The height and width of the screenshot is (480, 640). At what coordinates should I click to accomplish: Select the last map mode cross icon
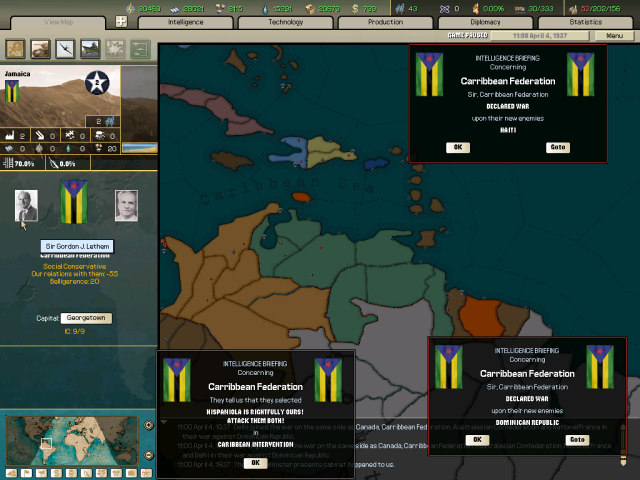tap(146, 473)
